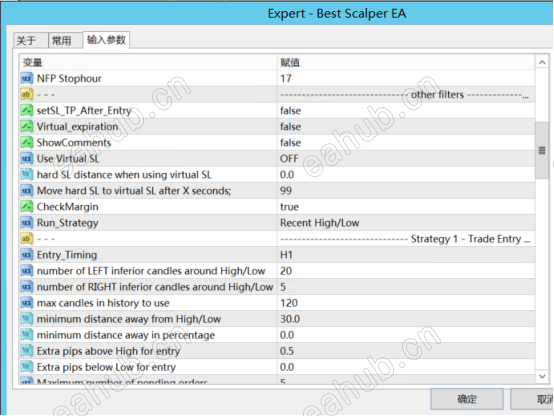
Task: Edit RIGHT inferior candles value 5
Action: (406, 287)
